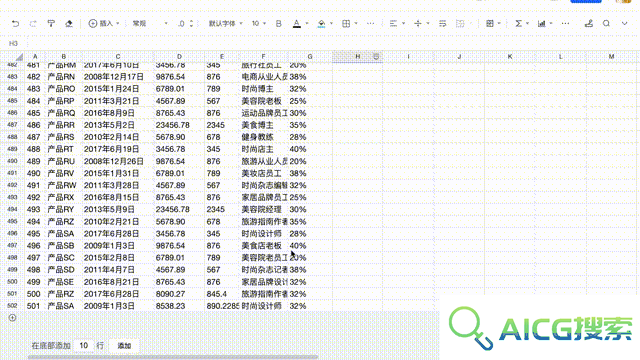The width and height of the screenshot is (640, 360).
Task: Open the sum formula (Σ) icon
Action: click(x=518, y=24)
